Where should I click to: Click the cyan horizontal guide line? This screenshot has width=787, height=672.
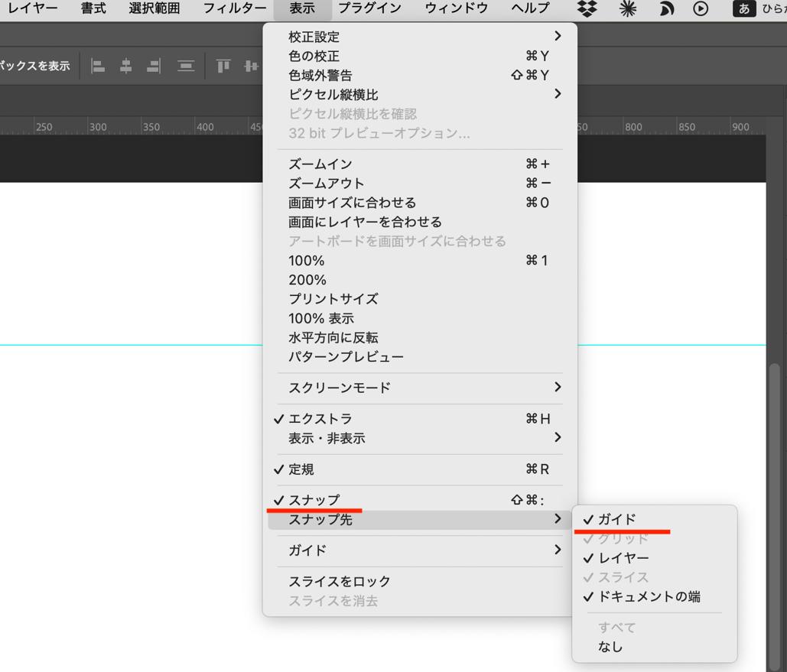[x=131, y=345]
